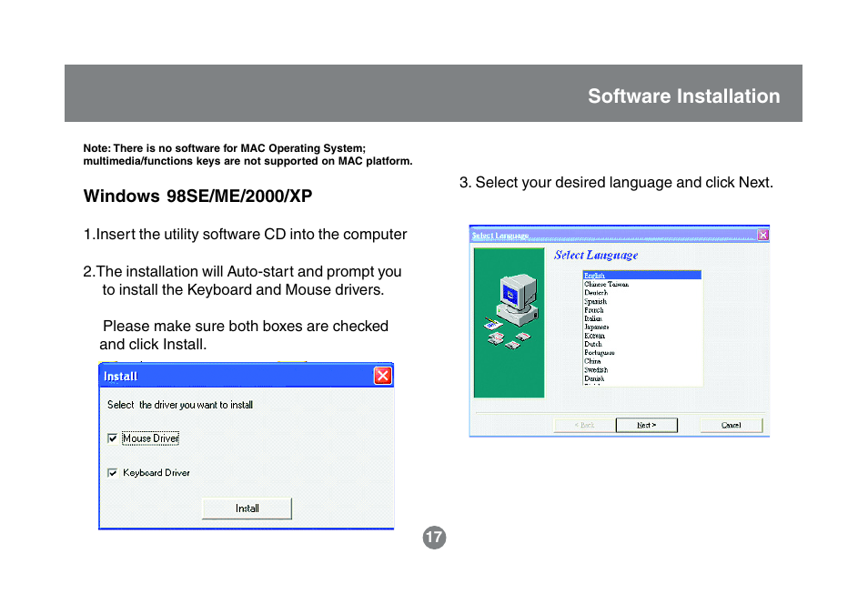Click the < Back button
Screen dimensions: 868x604
point(584,425)
